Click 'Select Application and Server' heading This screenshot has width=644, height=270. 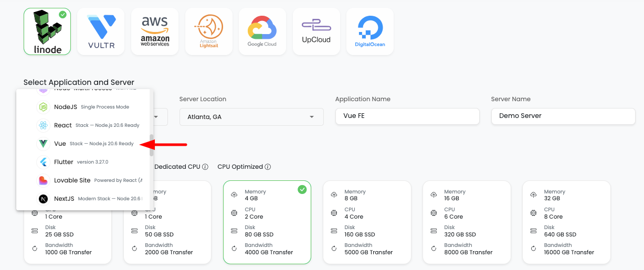coord(79,82)
